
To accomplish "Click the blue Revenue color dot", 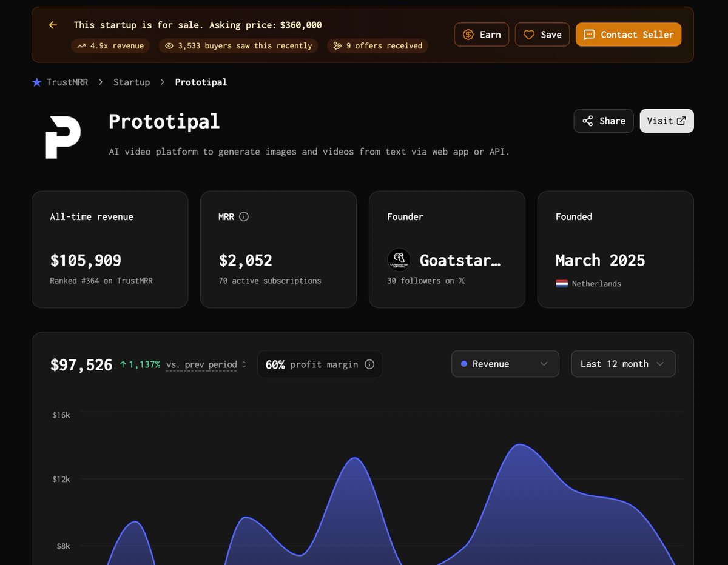I will point(464,364).
